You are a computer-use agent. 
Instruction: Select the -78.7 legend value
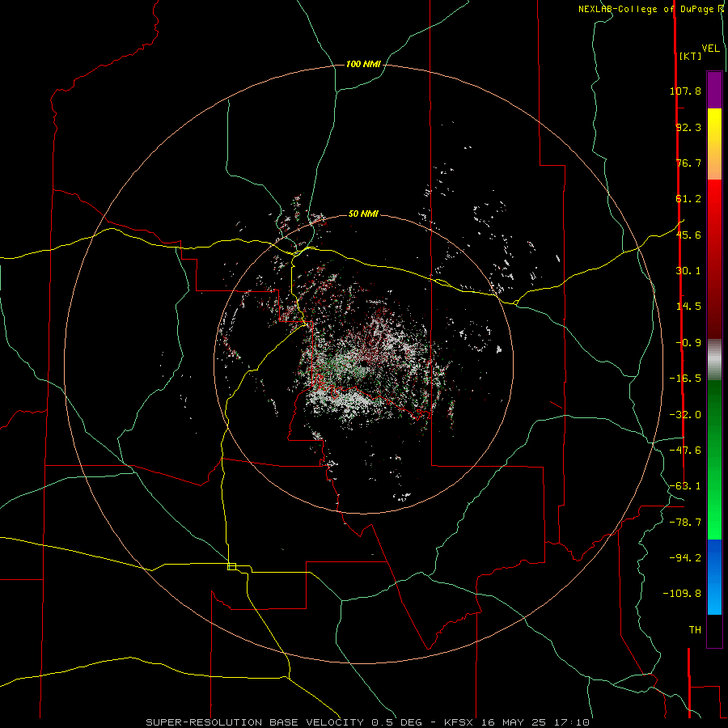[685, 523]
